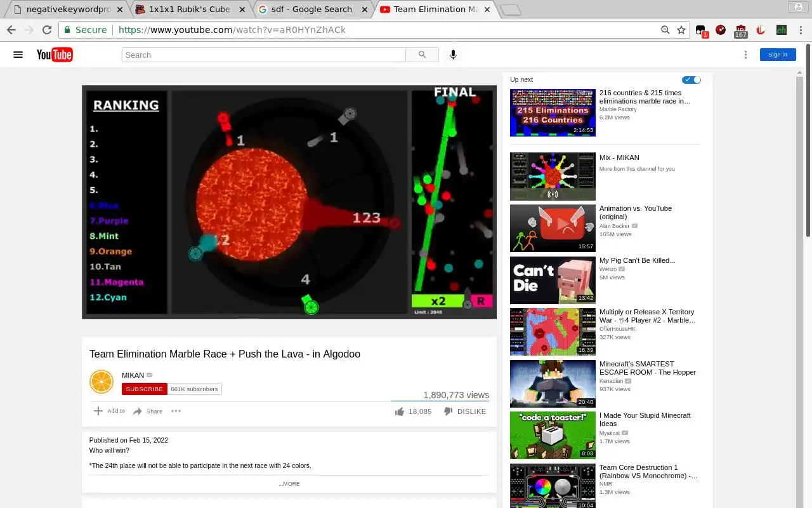The width and height of the screenshot is (812, 508).
Task: Click the Sign in button
Action: pos(778,55)
